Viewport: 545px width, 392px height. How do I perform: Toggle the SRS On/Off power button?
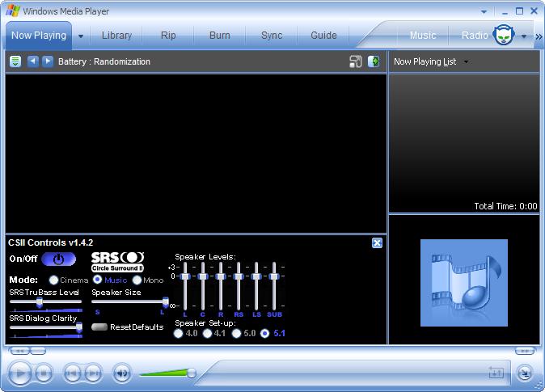tap(58, 259)
